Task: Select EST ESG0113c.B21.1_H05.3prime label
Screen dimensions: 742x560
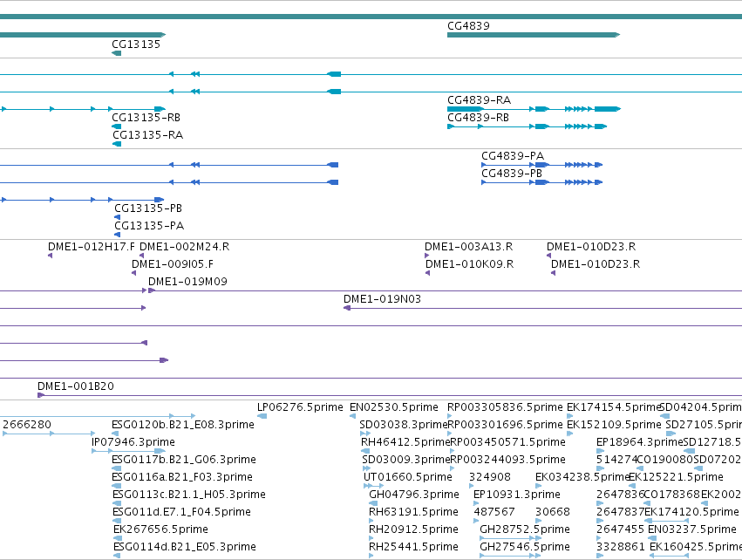Action: [189, 495]
